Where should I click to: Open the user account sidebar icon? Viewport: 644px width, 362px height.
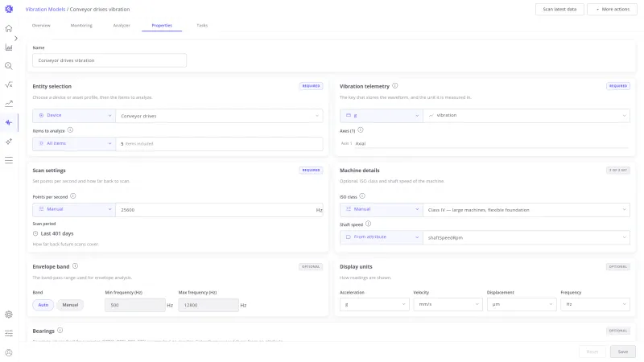click(x=9, y=352)
